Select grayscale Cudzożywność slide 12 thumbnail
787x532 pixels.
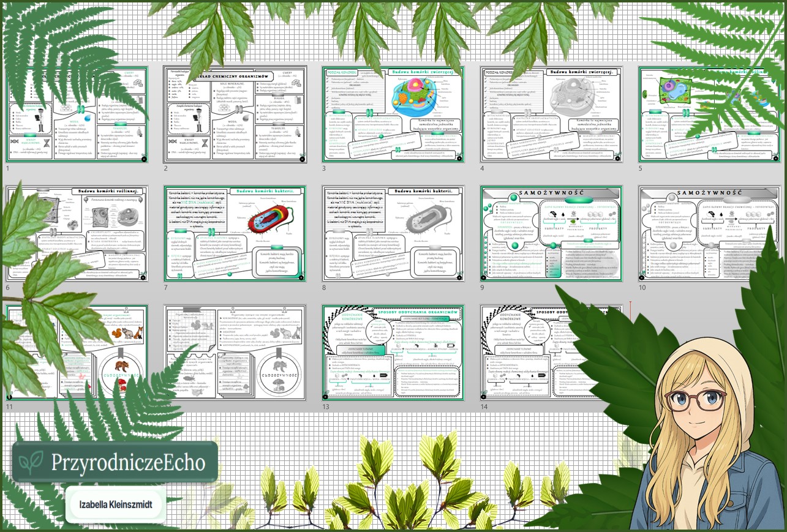tap(235, 353)
